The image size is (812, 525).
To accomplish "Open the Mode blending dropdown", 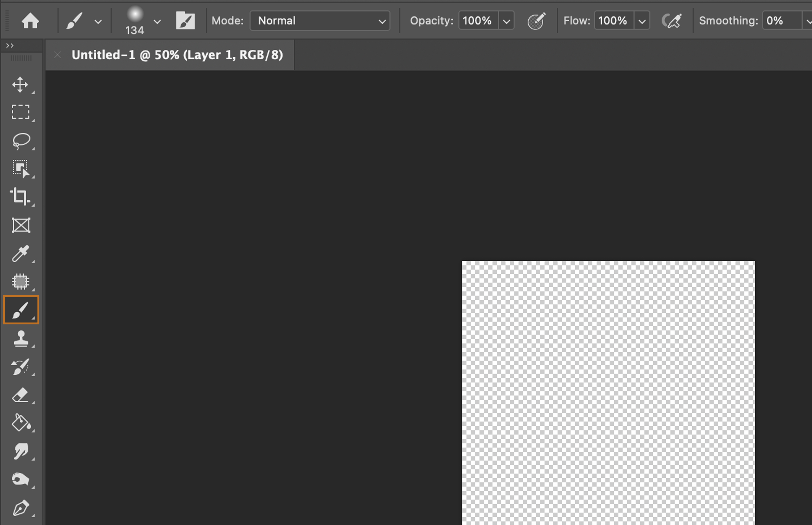I will [x=320, y=21].
